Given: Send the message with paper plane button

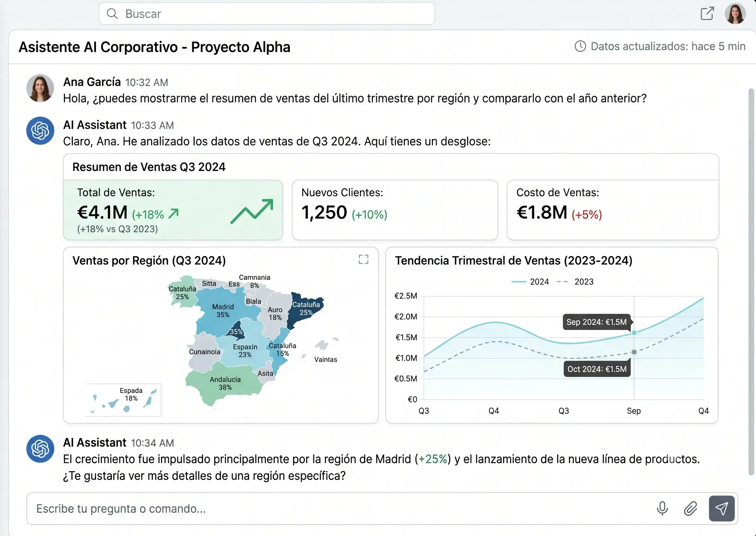Looking at the screenshot, I should point(721,508).
